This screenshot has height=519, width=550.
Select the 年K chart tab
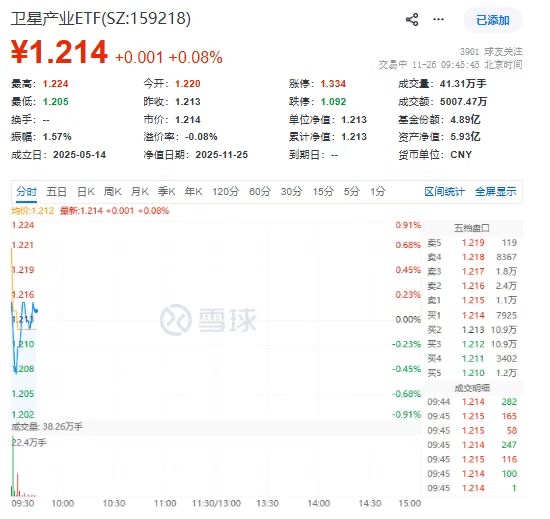(x=193, y=191)
